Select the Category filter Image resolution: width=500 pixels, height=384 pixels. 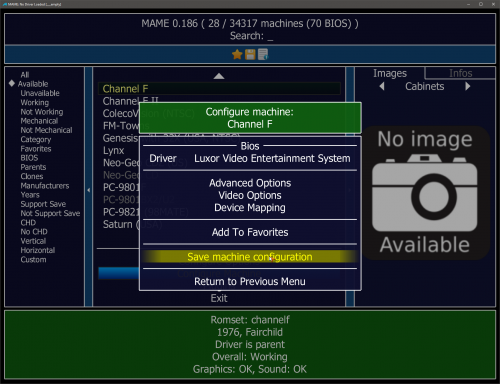coord(36,139)
